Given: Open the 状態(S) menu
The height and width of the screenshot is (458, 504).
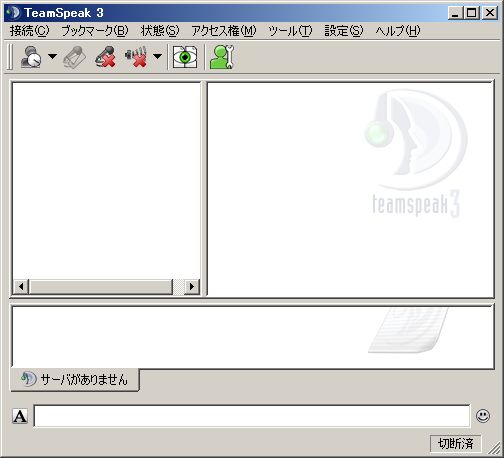Looking at the screenshot, I should click(160, 31).
